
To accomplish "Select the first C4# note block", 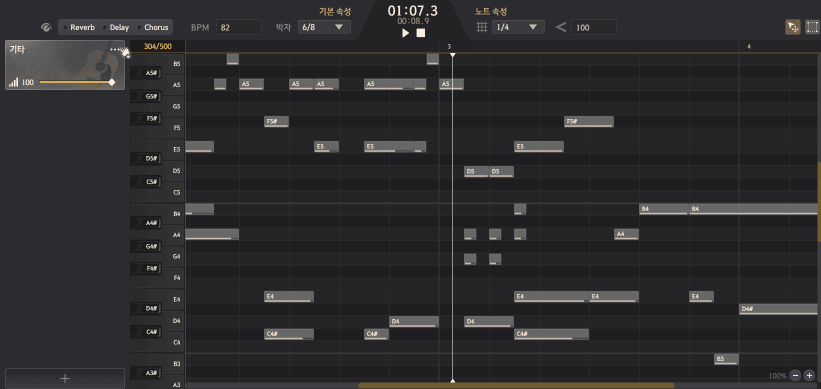I will [289, 334].
